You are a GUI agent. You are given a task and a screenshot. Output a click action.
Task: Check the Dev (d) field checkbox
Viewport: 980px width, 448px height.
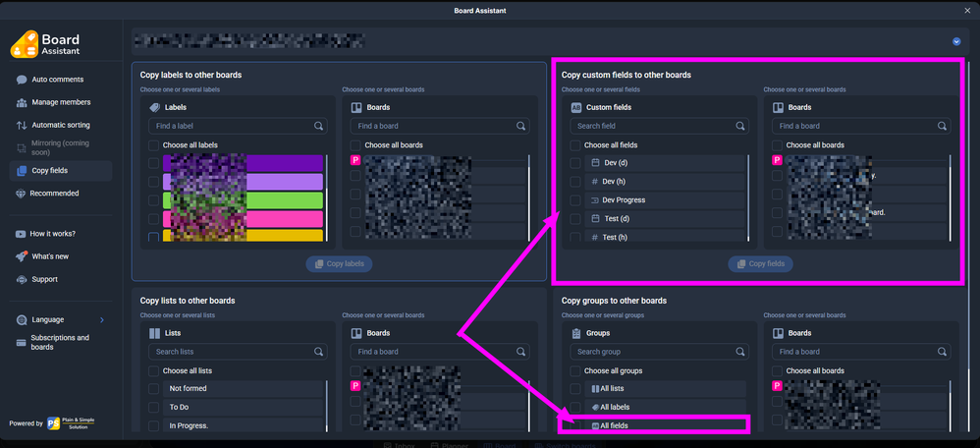point(575,163)
